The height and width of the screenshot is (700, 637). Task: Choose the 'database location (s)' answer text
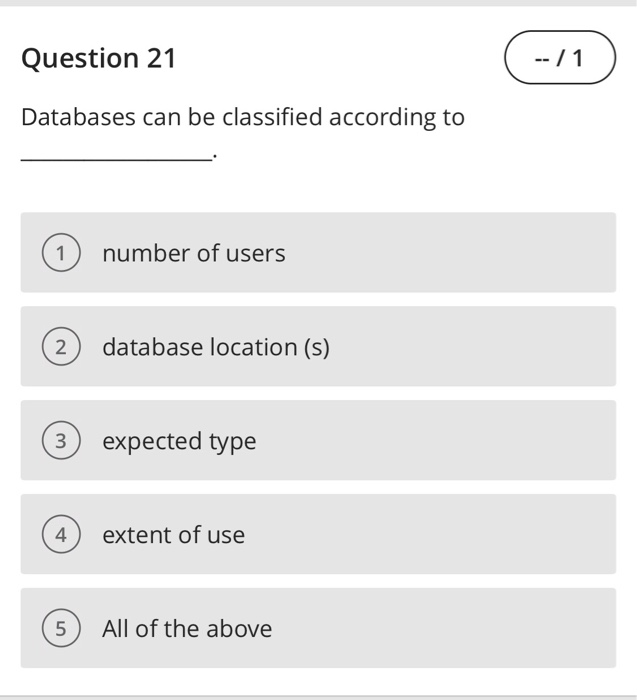(216, 347)
